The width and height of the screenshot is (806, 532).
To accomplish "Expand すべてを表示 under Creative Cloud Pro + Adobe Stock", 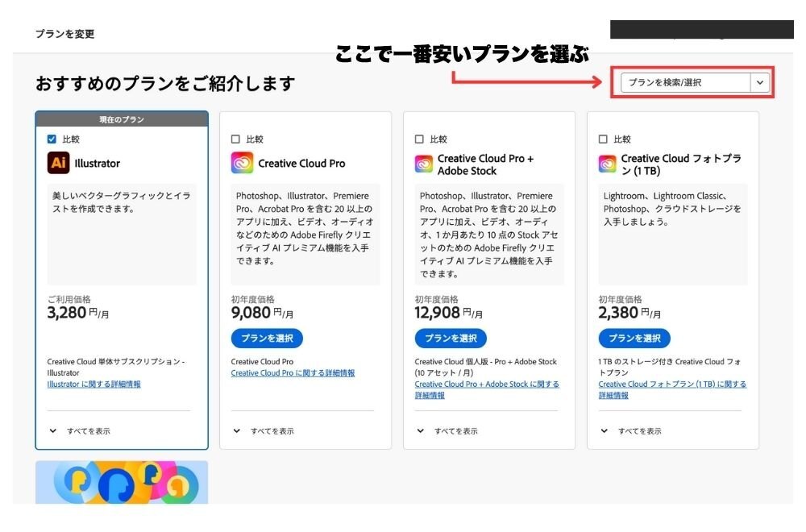I will click(447, 430).
